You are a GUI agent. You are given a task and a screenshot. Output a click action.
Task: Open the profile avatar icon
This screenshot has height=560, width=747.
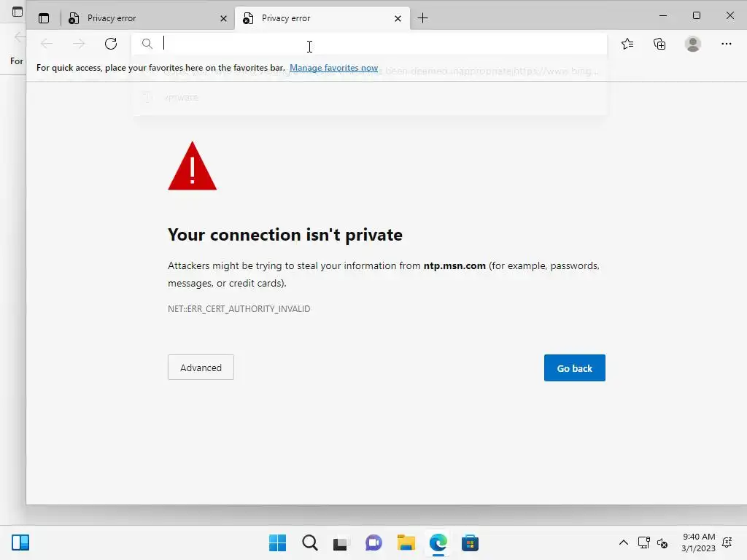(x=693, y=44)
